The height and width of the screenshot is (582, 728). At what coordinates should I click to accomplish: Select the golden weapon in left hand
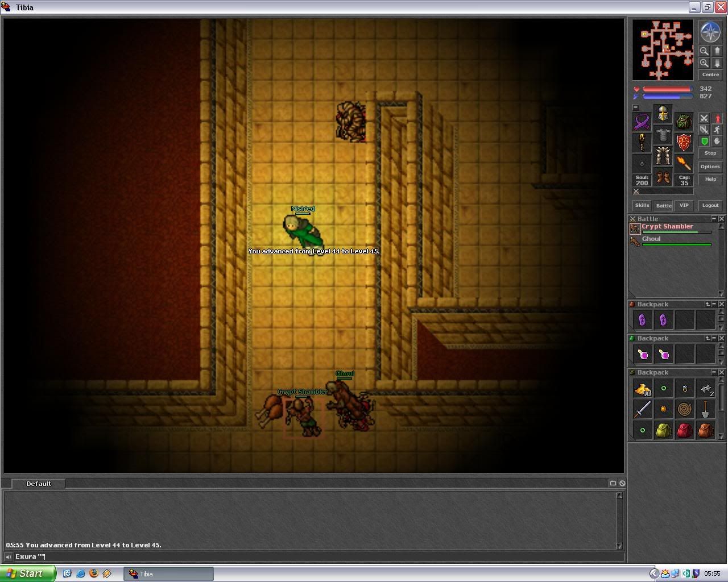click(642, 142)
